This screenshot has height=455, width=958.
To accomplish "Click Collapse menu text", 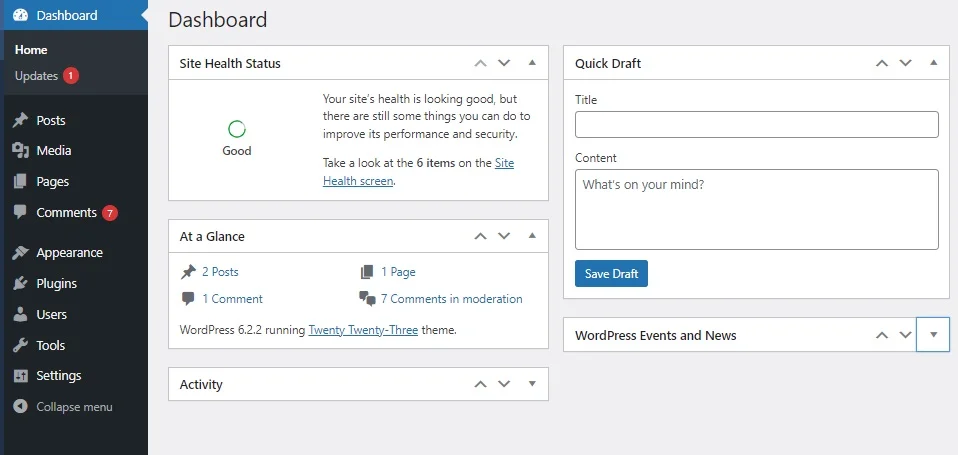I will pos(74,407).
